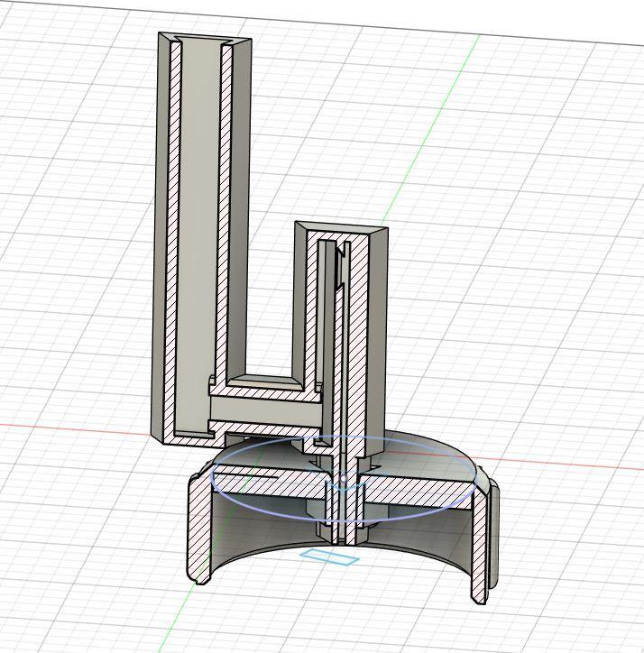Select the shorter right column's top face

point(342,227)
